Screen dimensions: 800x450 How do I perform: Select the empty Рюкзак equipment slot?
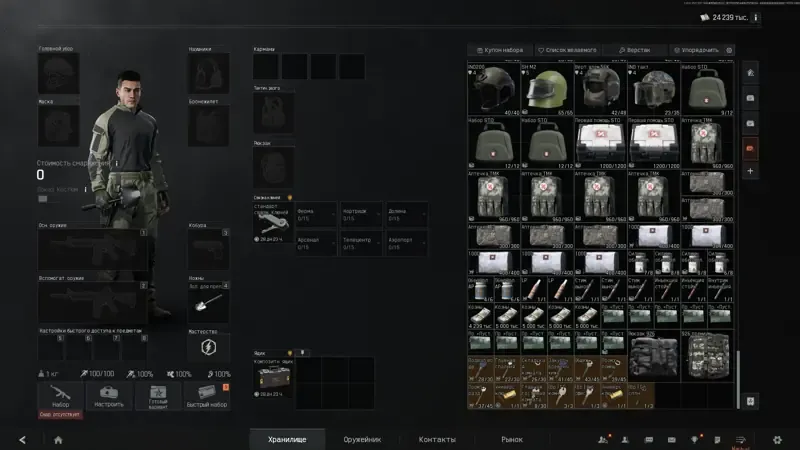pyautogui.click(x=273, y=167)
